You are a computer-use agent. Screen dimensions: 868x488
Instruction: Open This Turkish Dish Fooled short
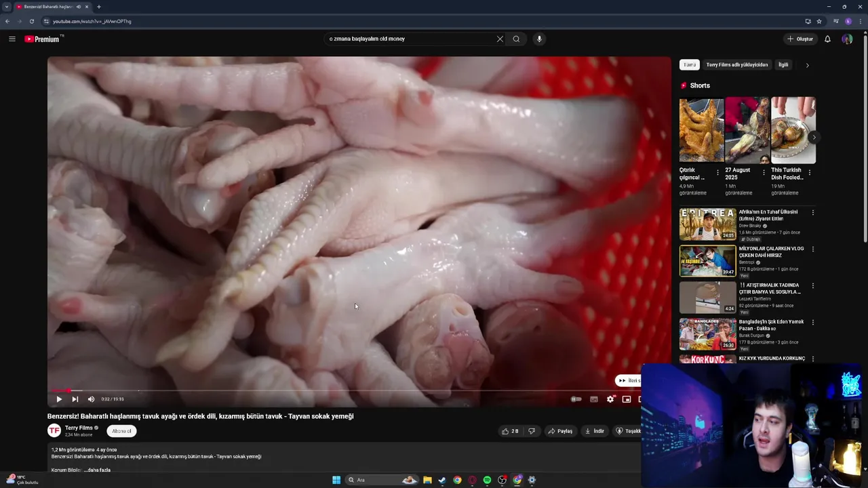pos(793,130)
